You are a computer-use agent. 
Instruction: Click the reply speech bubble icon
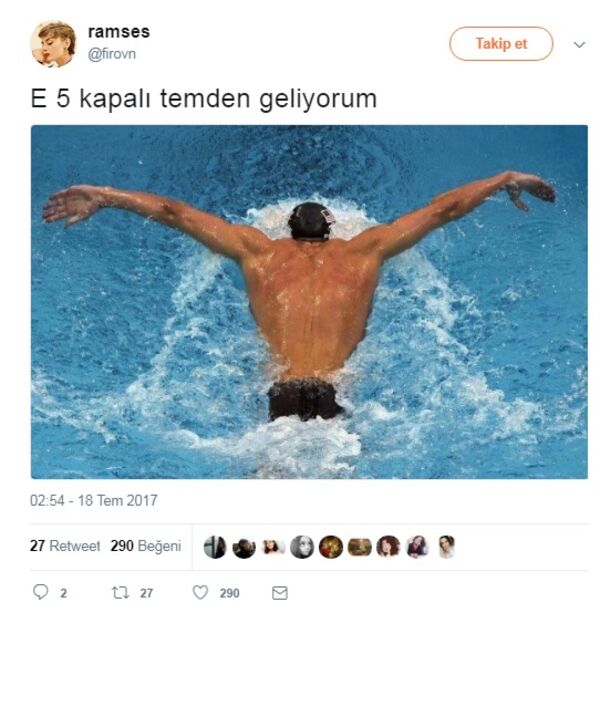click(x=40, y=592)
